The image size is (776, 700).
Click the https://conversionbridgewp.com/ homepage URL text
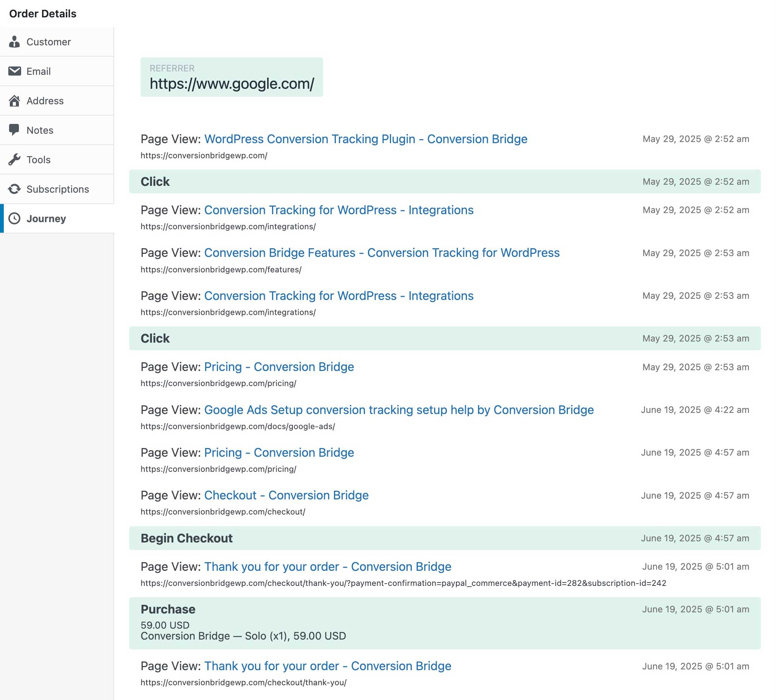tap(204, 155)
